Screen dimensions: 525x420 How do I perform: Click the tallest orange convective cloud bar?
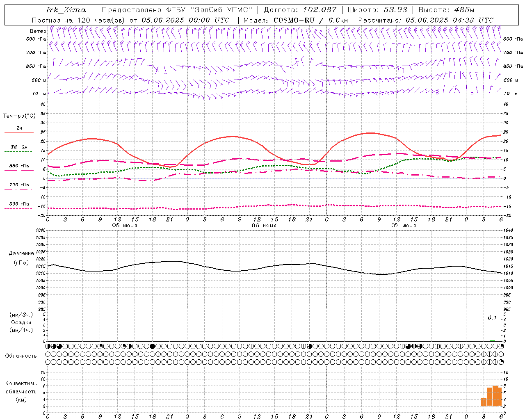pos(495,396)
